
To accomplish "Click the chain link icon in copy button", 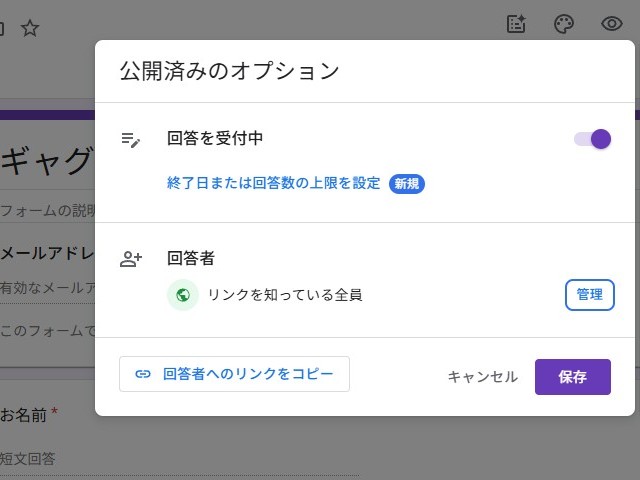I will 143,374.
